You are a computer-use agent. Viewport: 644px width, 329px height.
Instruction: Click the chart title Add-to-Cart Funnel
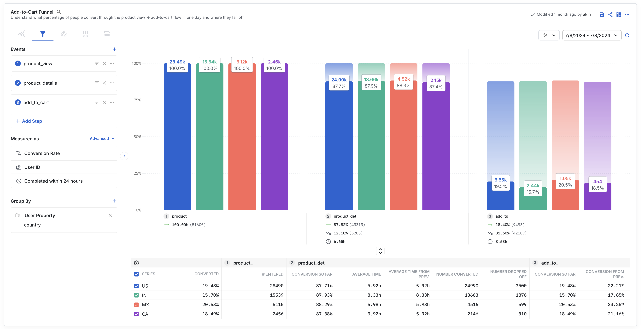pyautogui.click(x=32, y=12)
